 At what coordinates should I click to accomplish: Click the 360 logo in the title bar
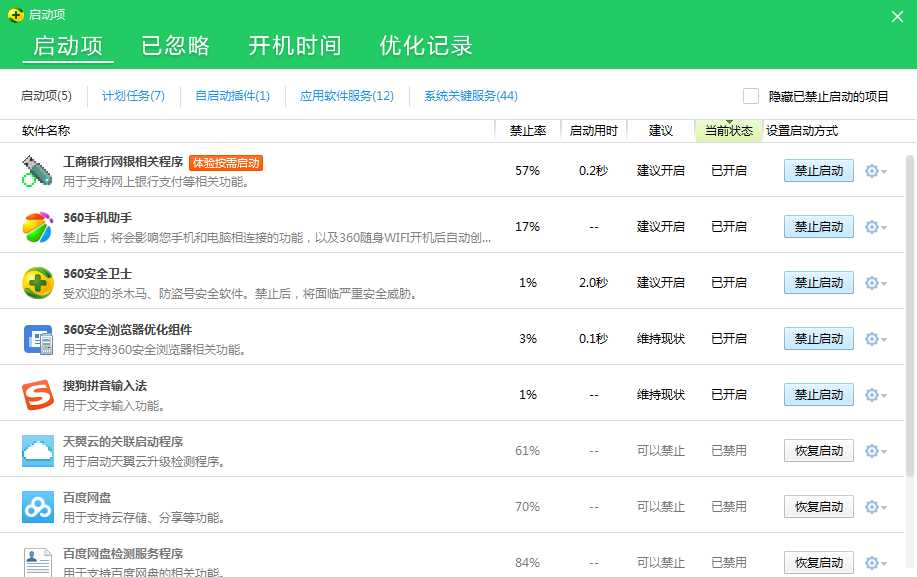14,14
